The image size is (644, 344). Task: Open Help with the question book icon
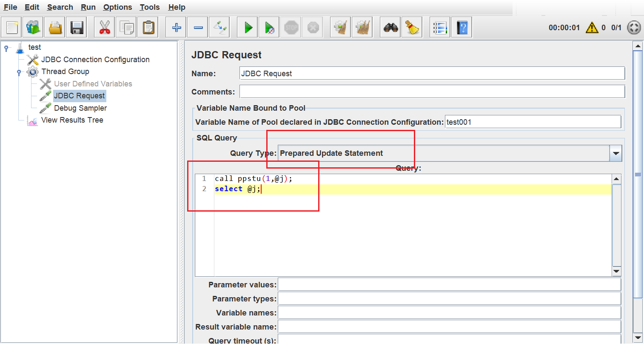pos(462,28)
